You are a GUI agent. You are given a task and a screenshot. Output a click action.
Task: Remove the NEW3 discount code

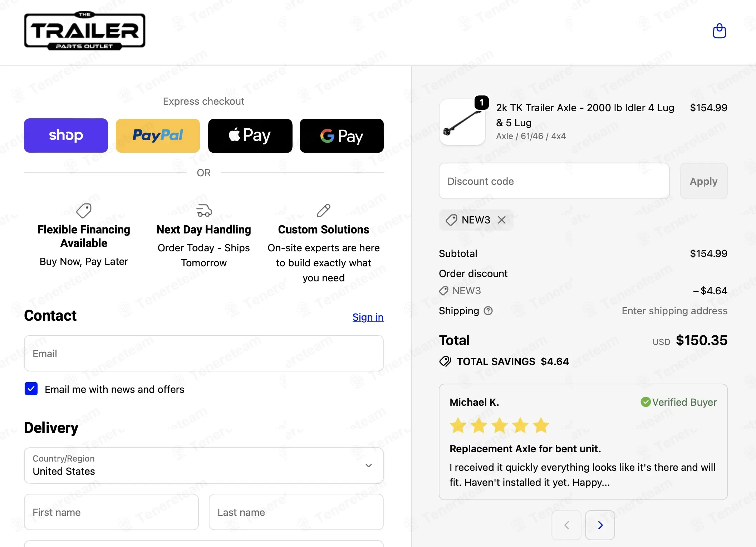(x=502, y=220)
